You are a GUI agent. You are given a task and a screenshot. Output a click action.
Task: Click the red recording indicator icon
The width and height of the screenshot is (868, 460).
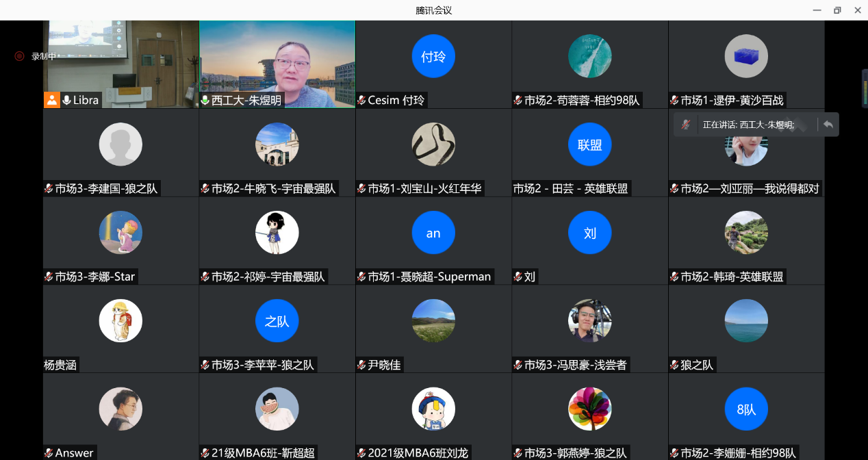19,56
